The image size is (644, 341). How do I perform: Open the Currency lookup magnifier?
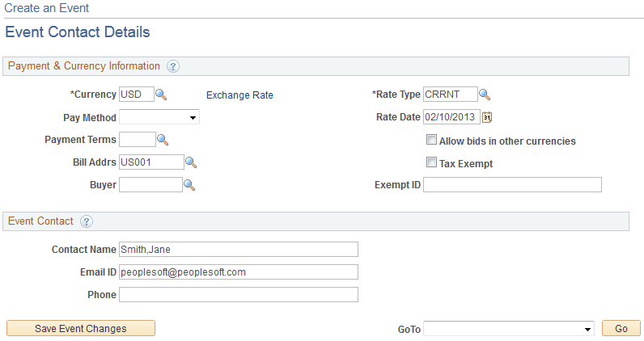click(x=161, y=95)
